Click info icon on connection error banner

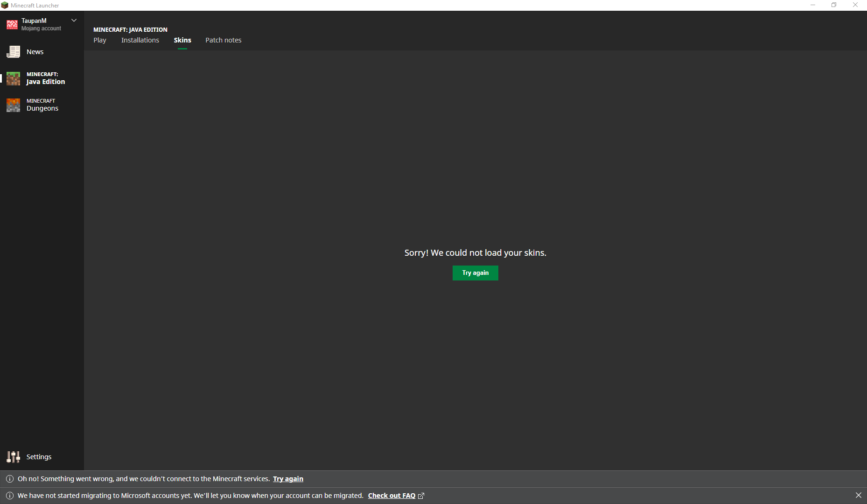pyautogui.click(x=9, y=479)
